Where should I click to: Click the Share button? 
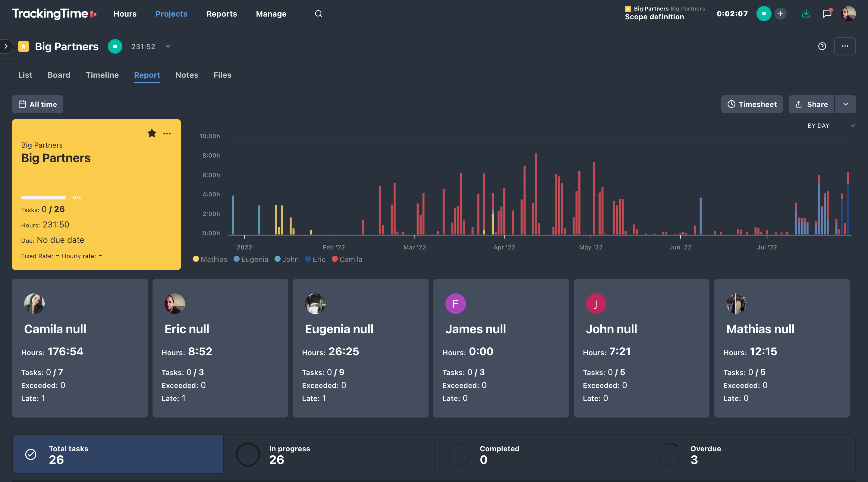point(811,104)
